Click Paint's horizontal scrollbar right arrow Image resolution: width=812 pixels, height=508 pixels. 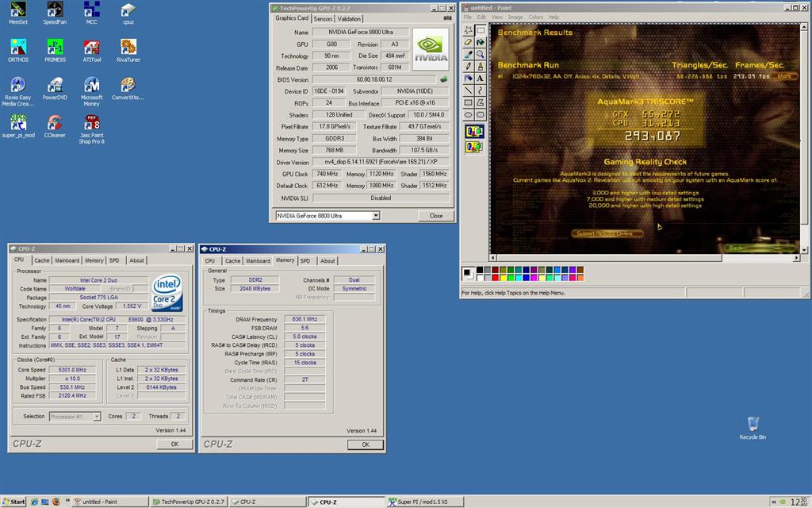point(796,258)
